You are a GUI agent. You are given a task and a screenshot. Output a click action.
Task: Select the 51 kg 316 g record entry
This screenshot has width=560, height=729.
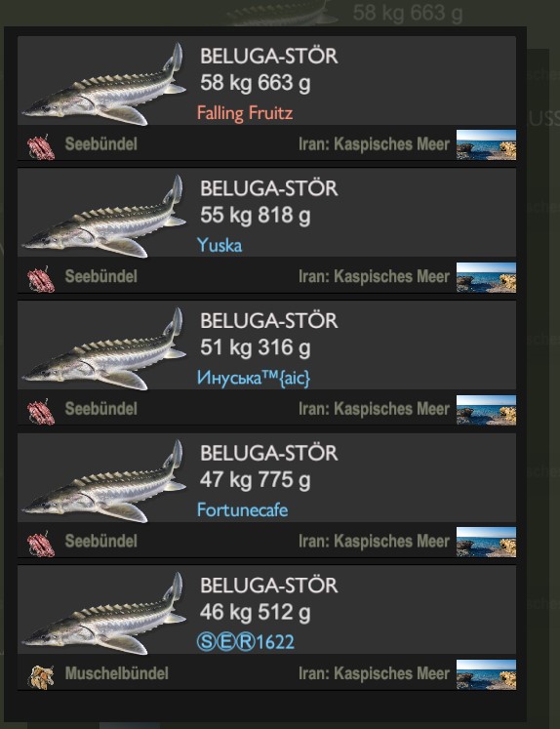[x=266, y=363]
